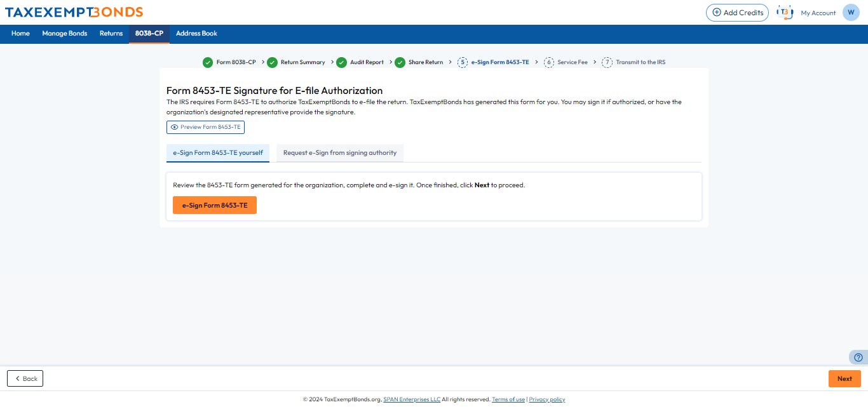Image resolution: width=868 pixels, height=407 pixels.
Task: Click 'Service Fee' step label
Action: point(573,62)
